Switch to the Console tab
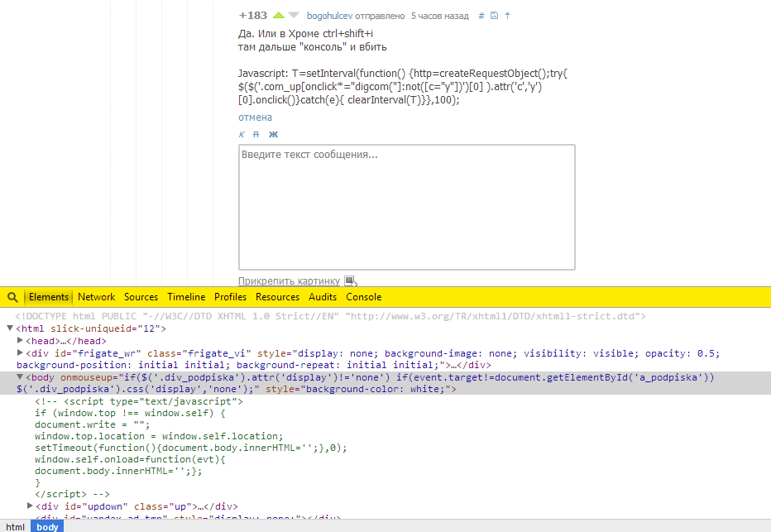 tap(363, 297)
